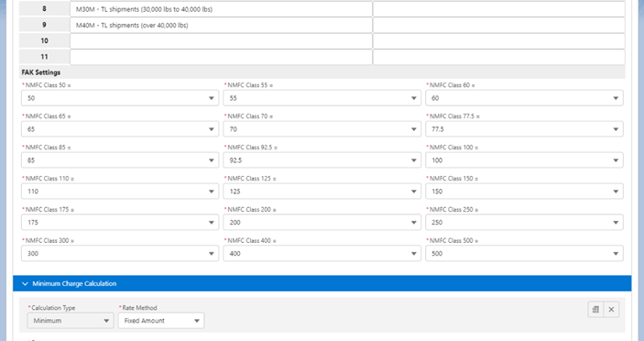Screen dimensions: 644x341
Task: Click the 'Rate Method' label
Action: tap(139, 308)
